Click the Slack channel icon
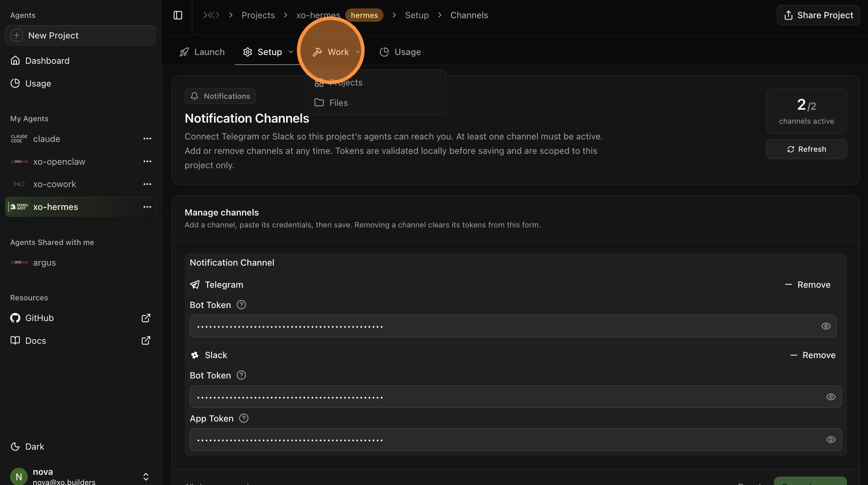868x485 pixels. [195, 355]
